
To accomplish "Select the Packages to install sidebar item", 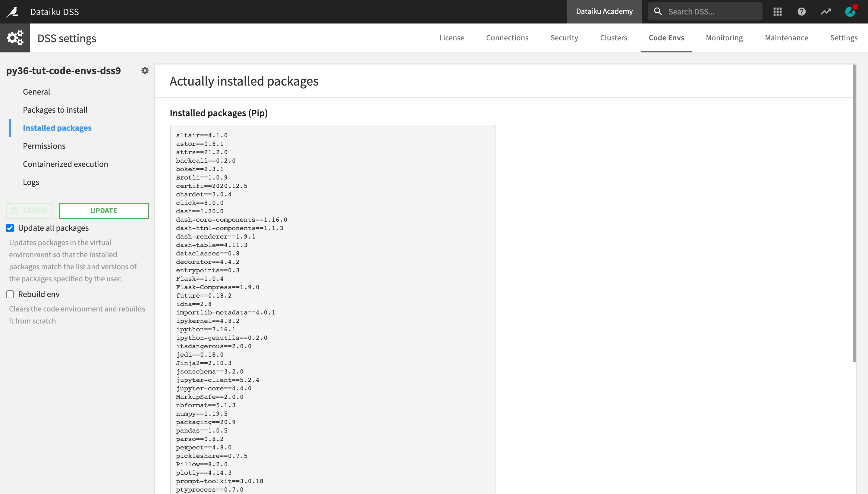I will pos(55,109).
